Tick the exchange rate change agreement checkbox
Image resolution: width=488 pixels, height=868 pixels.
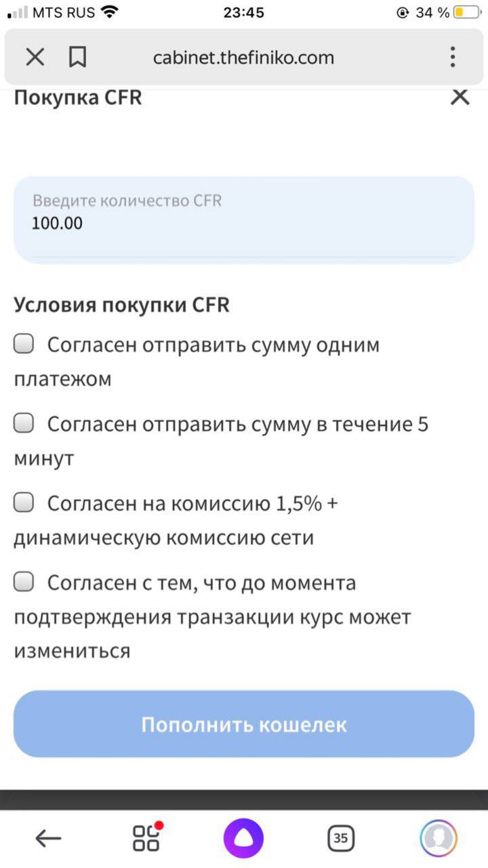tap(24, 582)
